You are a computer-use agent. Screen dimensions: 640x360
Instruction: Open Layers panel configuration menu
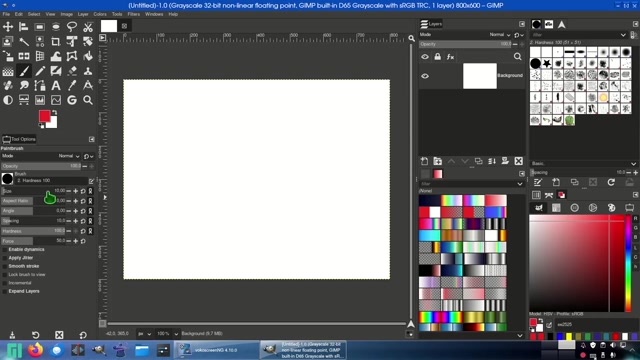[522, 24]
